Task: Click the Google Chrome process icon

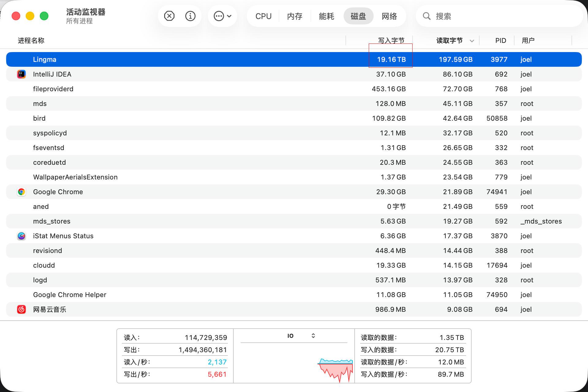Action: (x=21, y=192)
